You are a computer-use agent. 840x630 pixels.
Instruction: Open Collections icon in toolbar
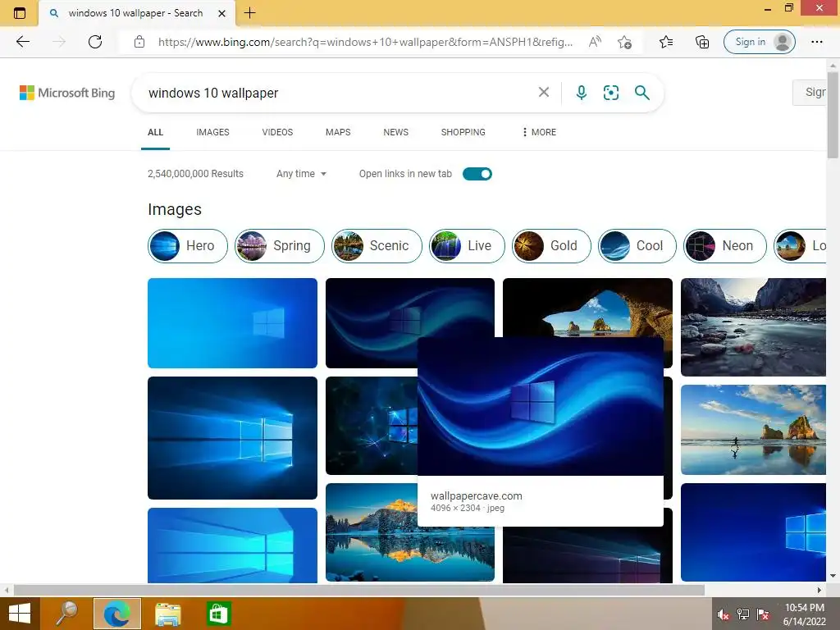pyautogui.click(x=702, y=42)
